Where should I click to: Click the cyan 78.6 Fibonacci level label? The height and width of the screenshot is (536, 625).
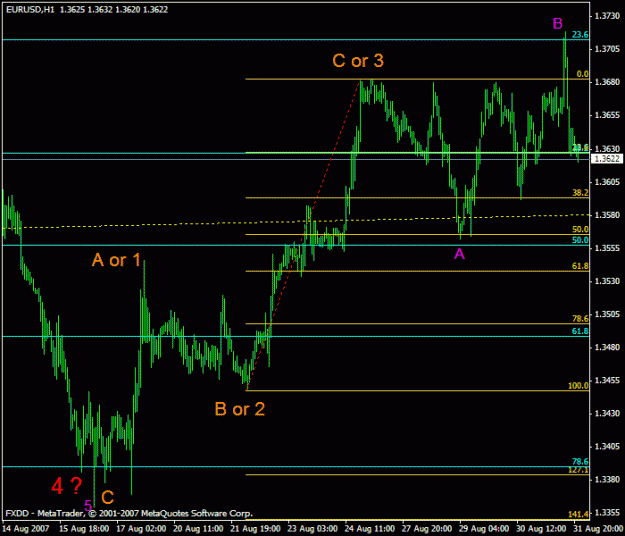(580, 461)
